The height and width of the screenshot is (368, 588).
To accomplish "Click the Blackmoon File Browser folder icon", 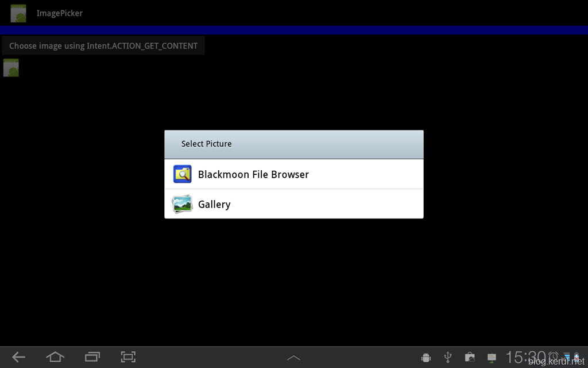I will [182, 174].
